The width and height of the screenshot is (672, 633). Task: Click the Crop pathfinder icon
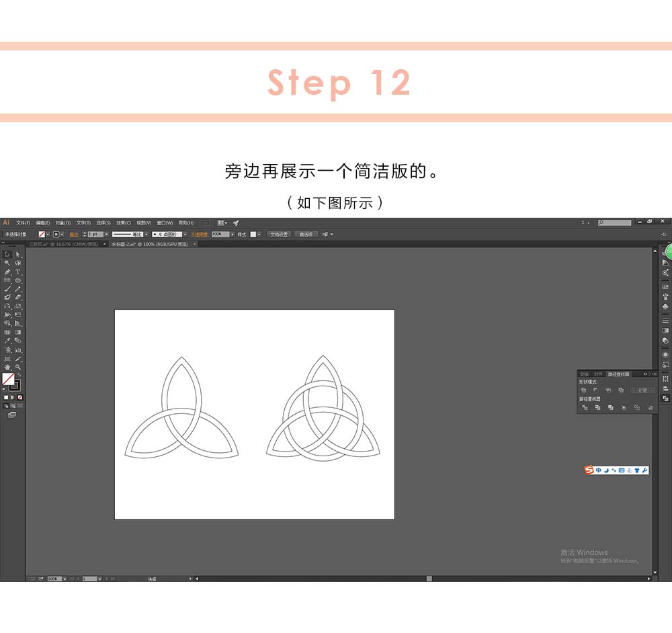click(x=624, y=408)
